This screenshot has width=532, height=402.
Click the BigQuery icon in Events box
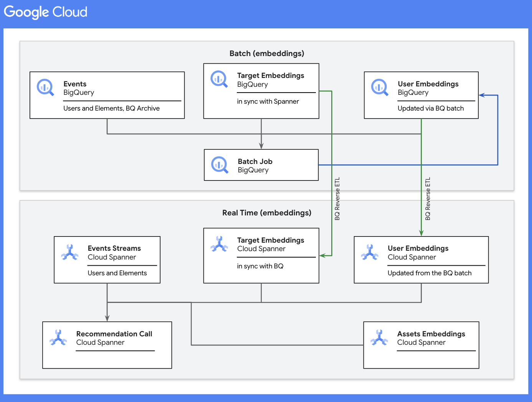click(45, 88)
